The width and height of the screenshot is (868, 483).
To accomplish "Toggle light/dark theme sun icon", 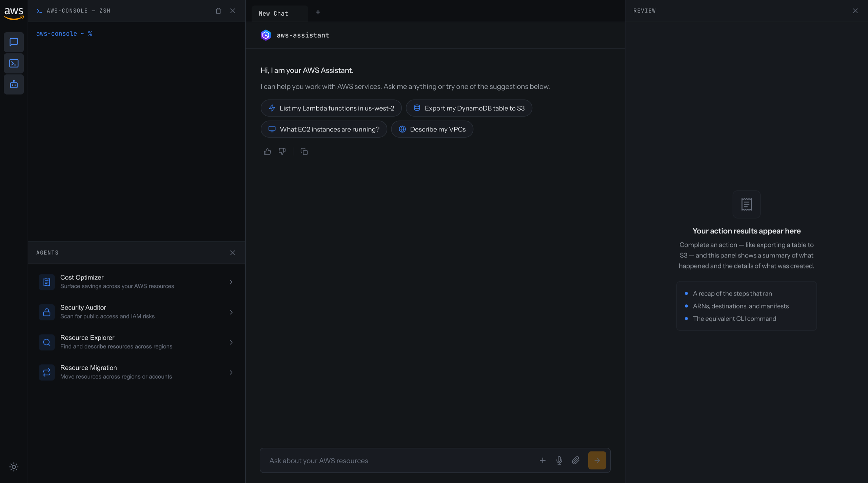I will pos(14,467).
